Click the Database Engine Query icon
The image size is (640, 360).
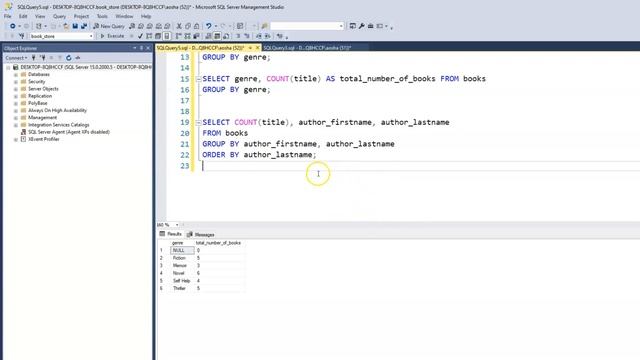coord(132,26)
